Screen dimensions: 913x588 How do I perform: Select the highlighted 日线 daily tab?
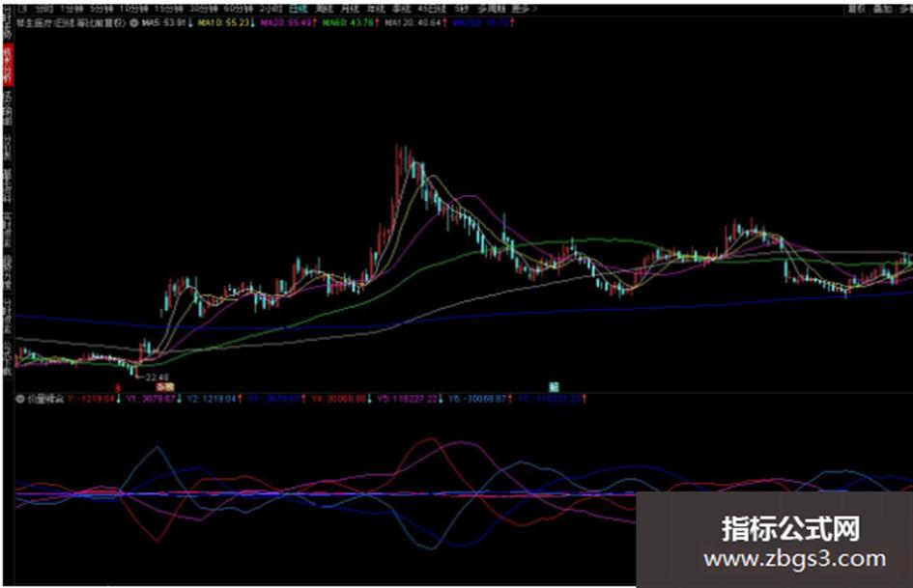tap(299, 10)
